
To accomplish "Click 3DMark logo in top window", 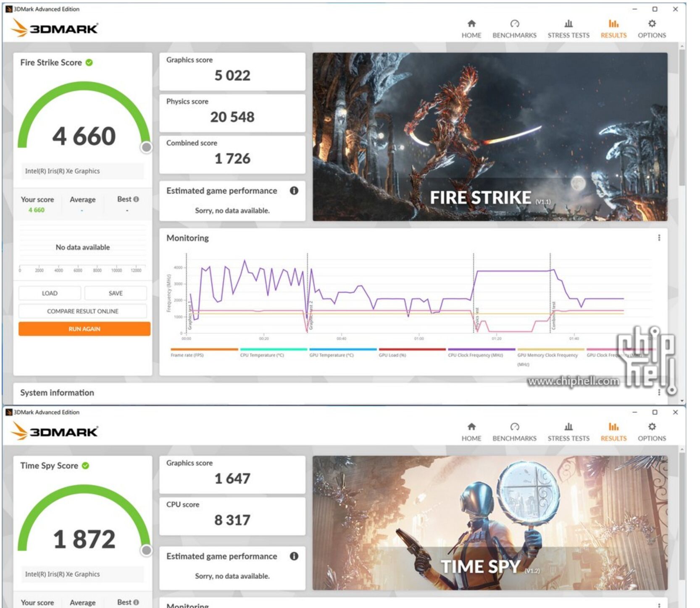I will pyautogui.click(x=54, y=28).
